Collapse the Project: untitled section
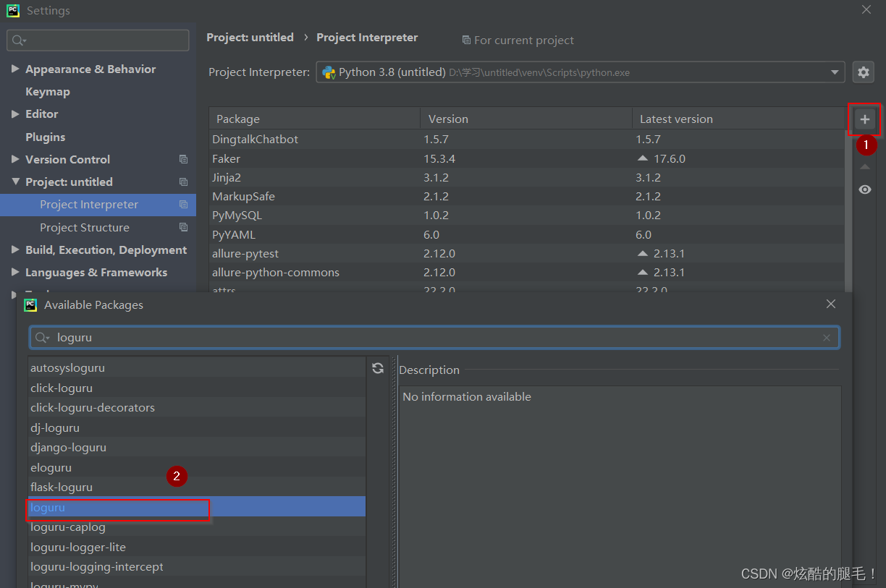 tap(15, 182)
